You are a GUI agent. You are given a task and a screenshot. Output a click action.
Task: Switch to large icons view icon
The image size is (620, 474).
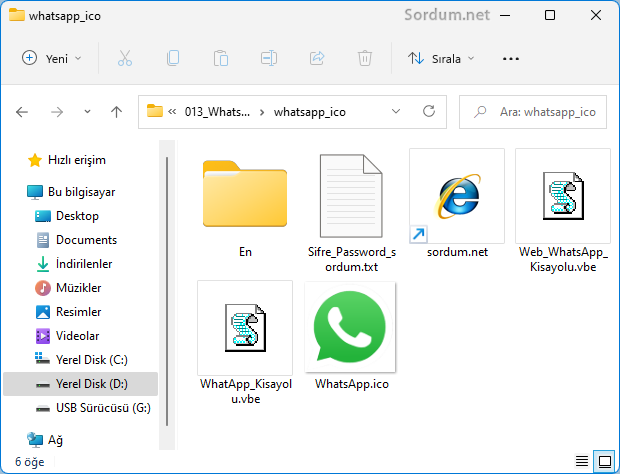click(x=605, y=461)
